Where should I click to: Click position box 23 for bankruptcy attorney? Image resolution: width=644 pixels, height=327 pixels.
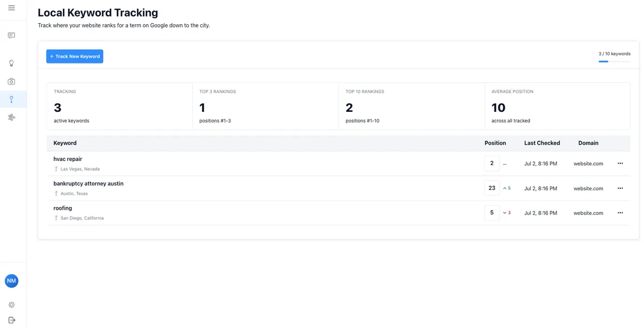coord(492,188)
